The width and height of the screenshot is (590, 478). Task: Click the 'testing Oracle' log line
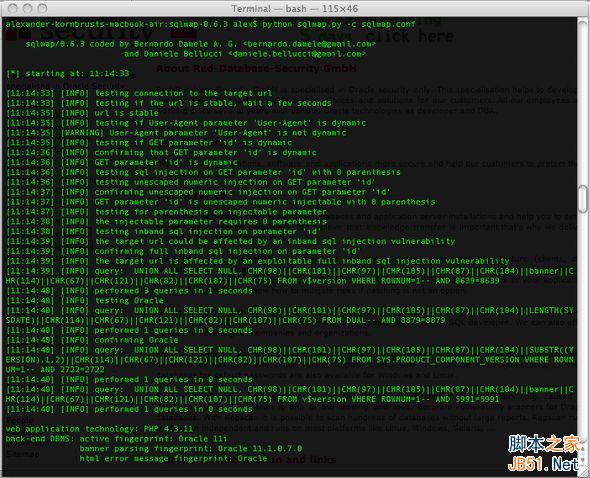(x=85, y=300)
